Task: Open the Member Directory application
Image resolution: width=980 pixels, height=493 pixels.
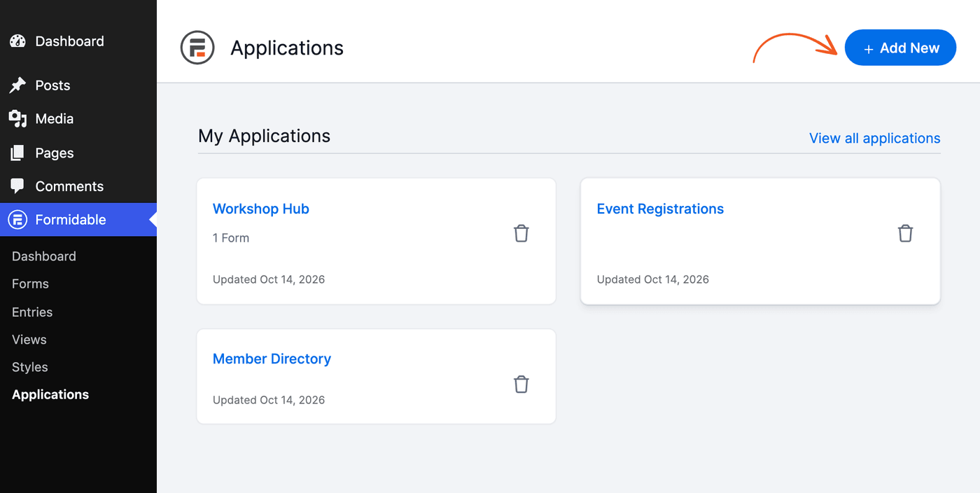Action: click(272, 359)
